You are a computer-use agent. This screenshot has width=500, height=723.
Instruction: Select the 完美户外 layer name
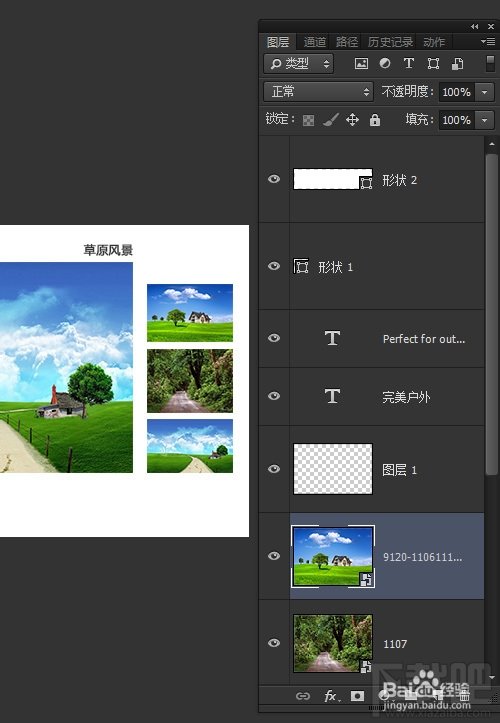tap(406, 397)
